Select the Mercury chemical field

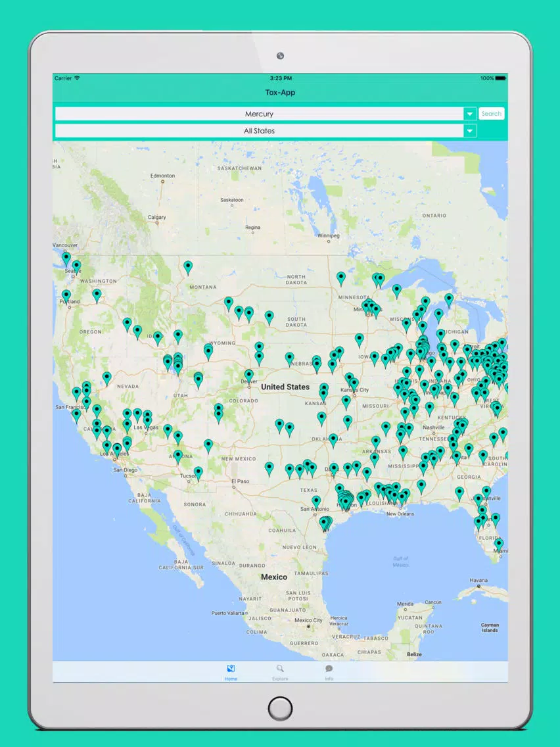[x=260, y=114]
